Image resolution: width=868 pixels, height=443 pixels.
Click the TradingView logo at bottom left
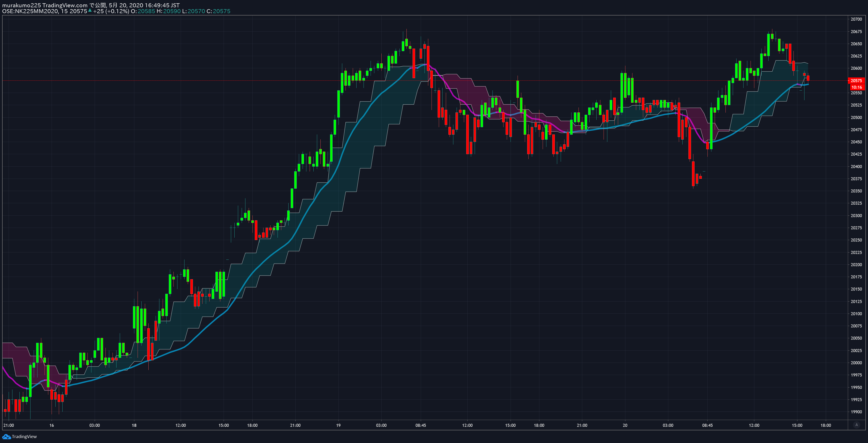(19, 437)
